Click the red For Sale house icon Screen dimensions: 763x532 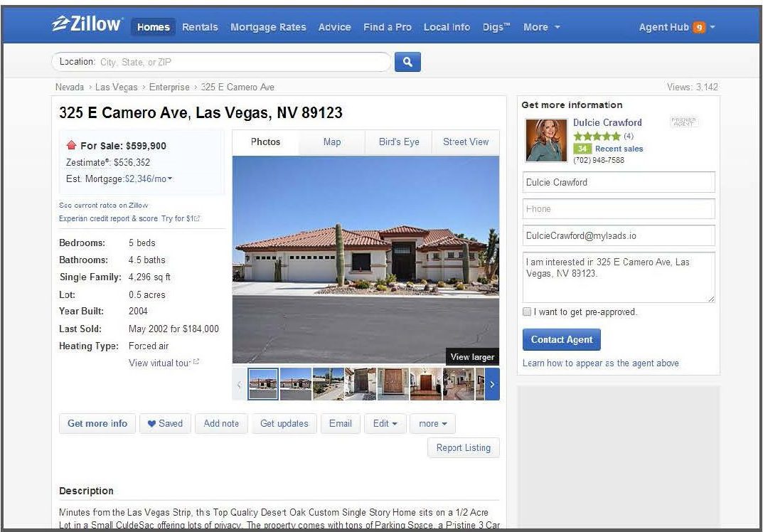tap(72, 145)
